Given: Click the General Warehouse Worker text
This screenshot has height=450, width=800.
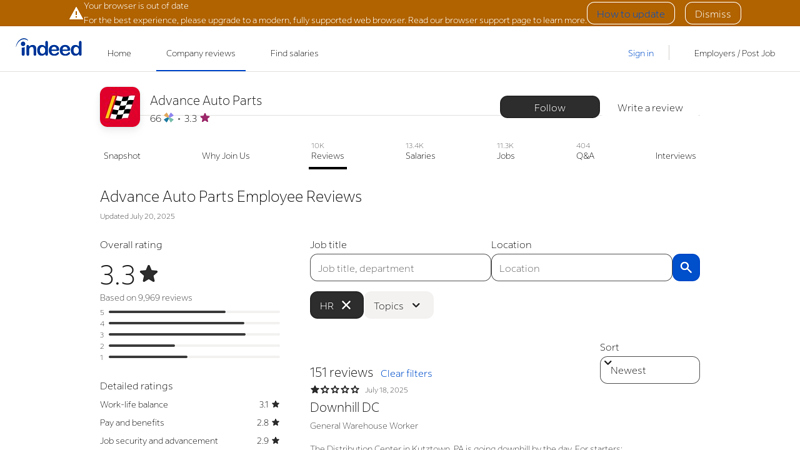Looking at the screenshot, I should tap(364, 426).
